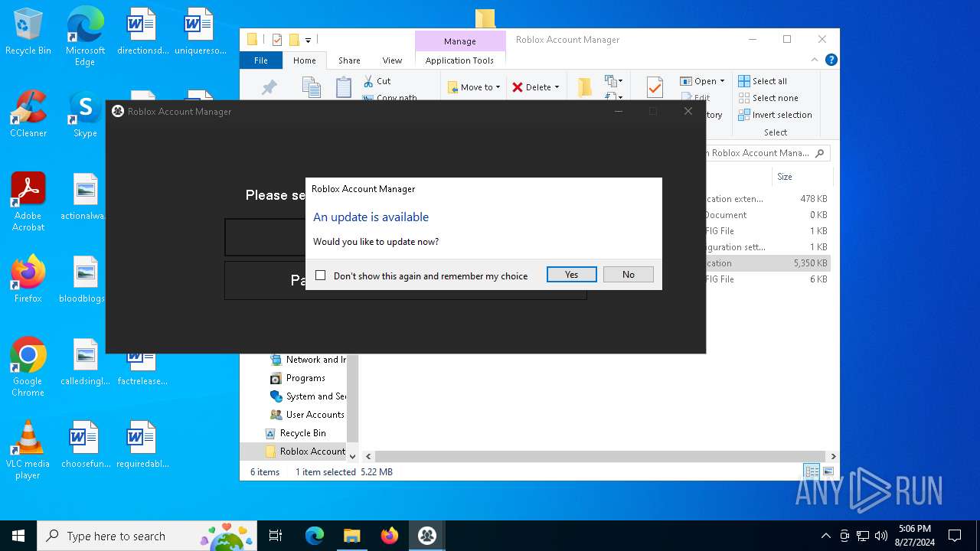Click horizontal scrollbar right arrow
Image resolution: width=980 pixels, height=551 pixels.
coord(833,456)
